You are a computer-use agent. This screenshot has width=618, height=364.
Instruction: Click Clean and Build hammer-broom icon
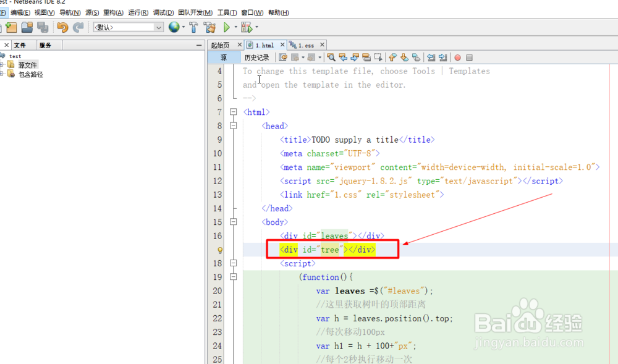(210, 27)
